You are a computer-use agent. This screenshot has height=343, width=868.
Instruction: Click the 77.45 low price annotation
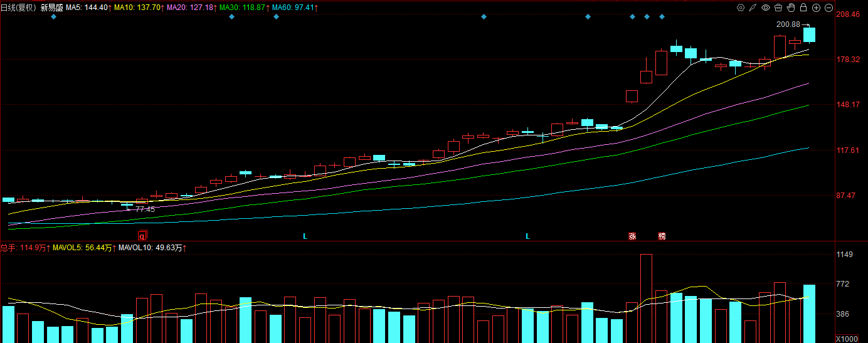pyautogui.click(x=145, y=209)
